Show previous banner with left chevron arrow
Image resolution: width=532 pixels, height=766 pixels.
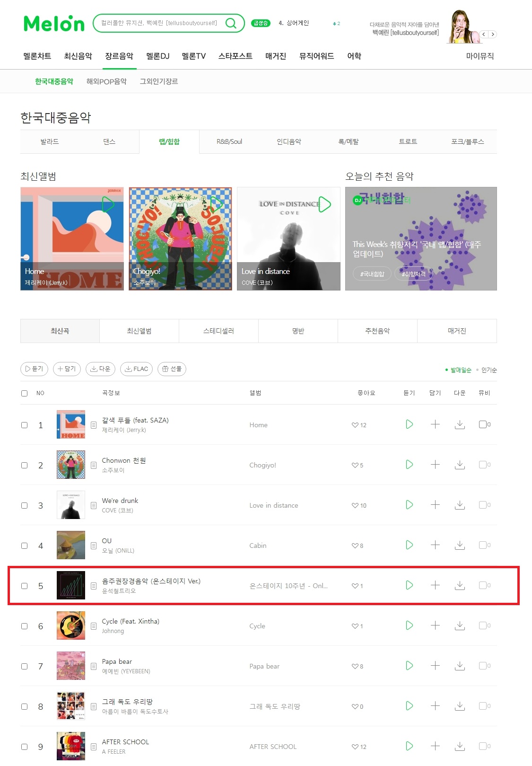pyautogui.click(x=484, y=34)
